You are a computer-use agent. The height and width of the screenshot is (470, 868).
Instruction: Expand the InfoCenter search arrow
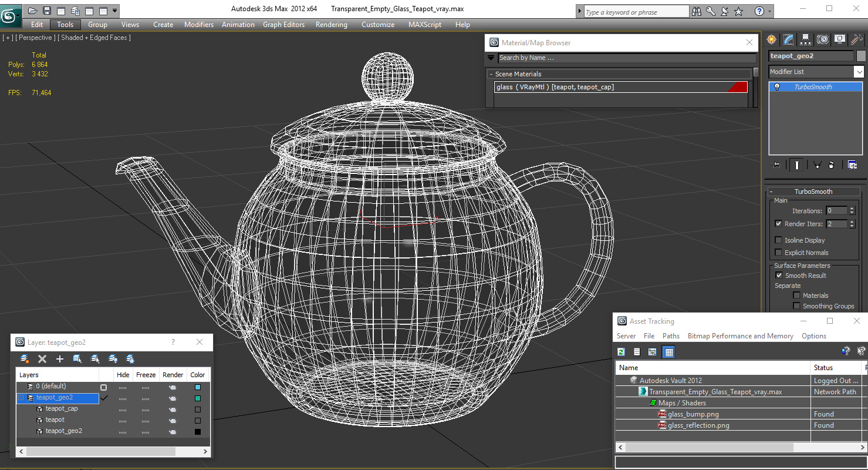coord(580,11)
